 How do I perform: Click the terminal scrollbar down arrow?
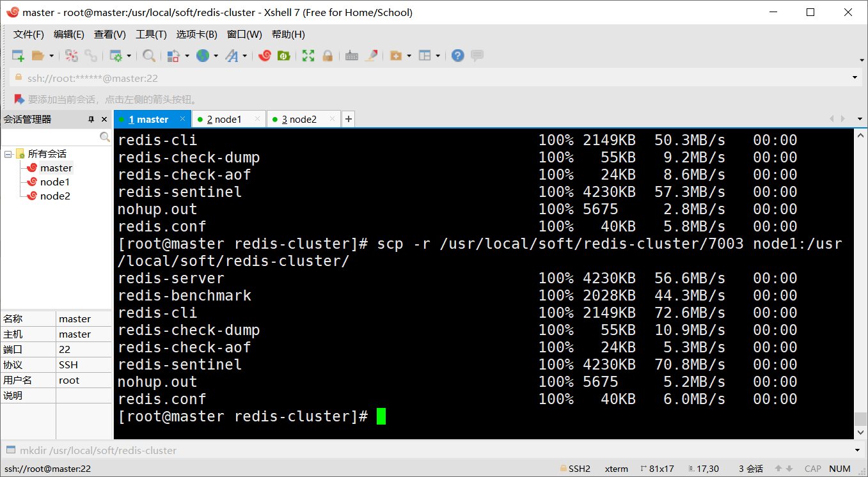tap(860, 433)
